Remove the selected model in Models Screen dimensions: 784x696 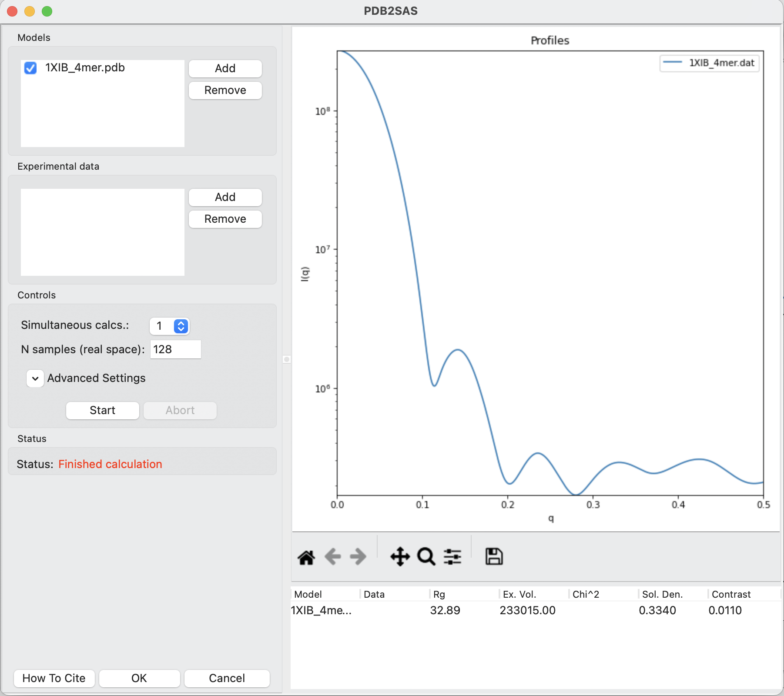tap(225, 90)
